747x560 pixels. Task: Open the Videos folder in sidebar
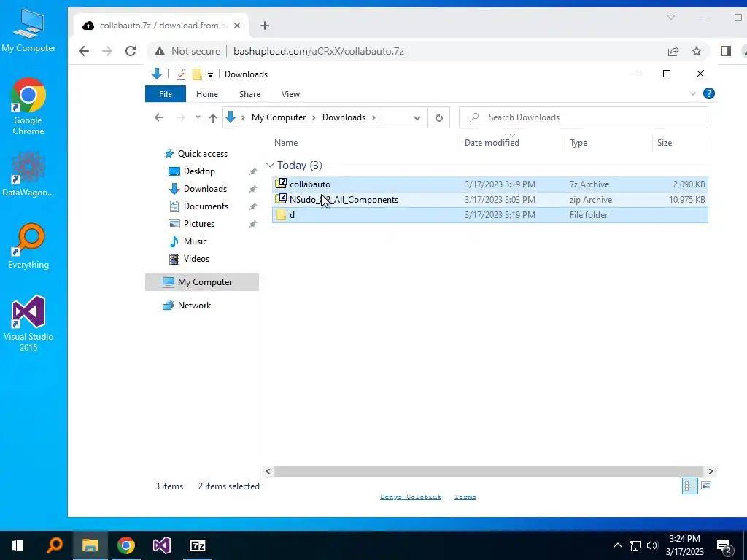click(x=196, y=259)
